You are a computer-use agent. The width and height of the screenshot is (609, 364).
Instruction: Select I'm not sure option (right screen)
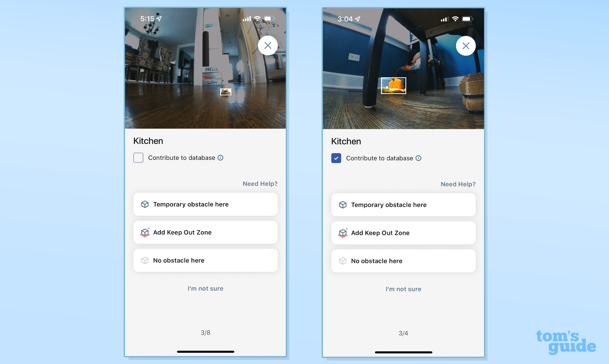click(x=403, y=289)
